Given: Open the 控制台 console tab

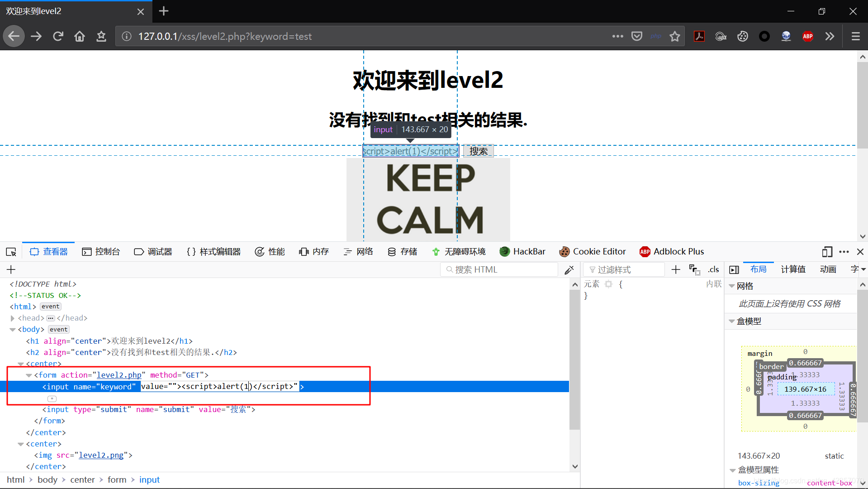Looking at the screenshot, I should click(x=101, y=252).
